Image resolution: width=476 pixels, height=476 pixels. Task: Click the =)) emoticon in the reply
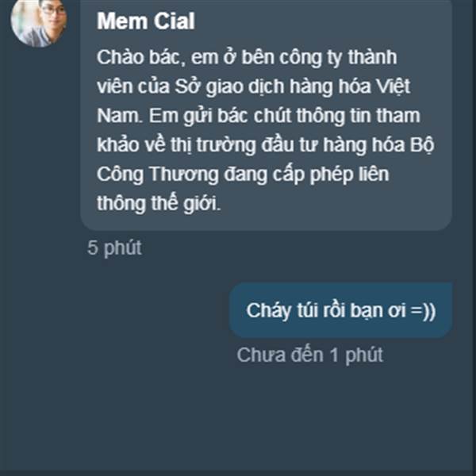point(423,311)
